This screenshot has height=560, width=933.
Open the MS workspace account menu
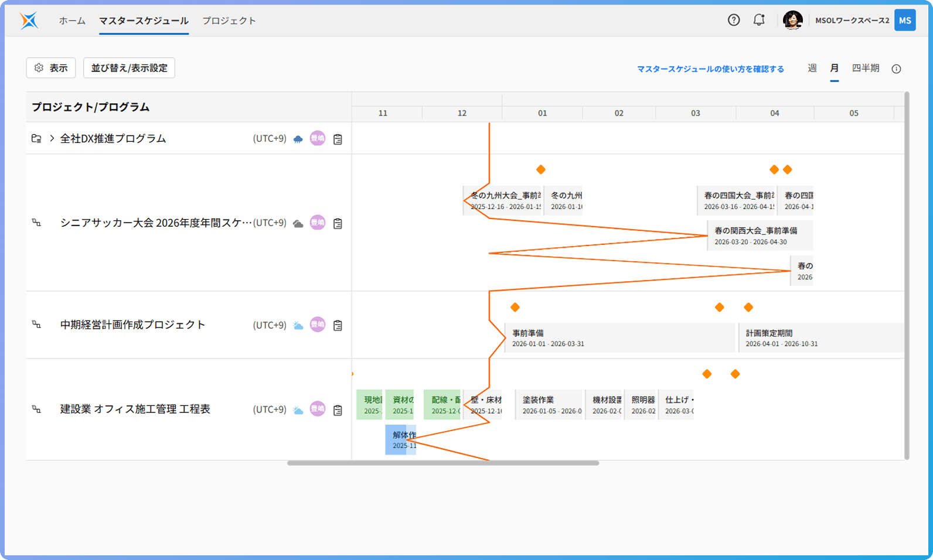905,21
